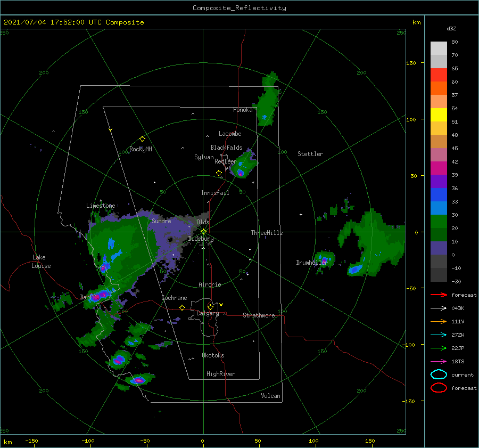Click the Okotoks town label
This screenshot has height=448, width=479.
(x=213, y=355)
